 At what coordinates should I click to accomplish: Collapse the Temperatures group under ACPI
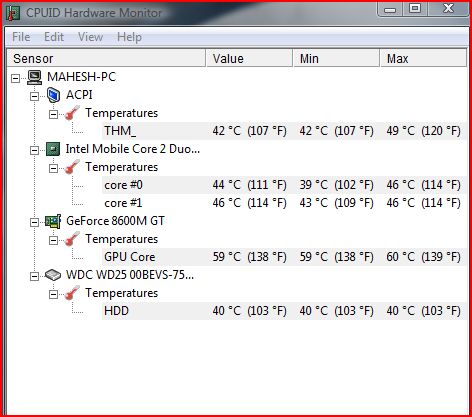53,114
